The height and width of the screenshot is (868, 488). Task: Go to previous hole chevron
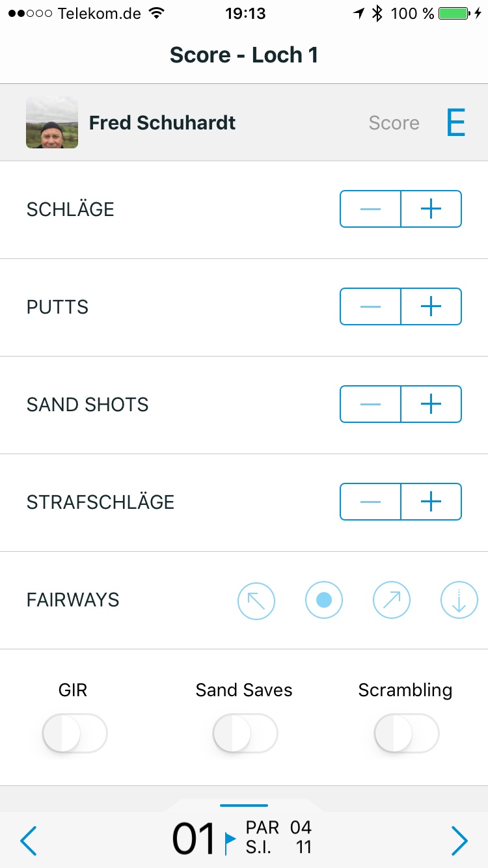[x=29, y=841]
